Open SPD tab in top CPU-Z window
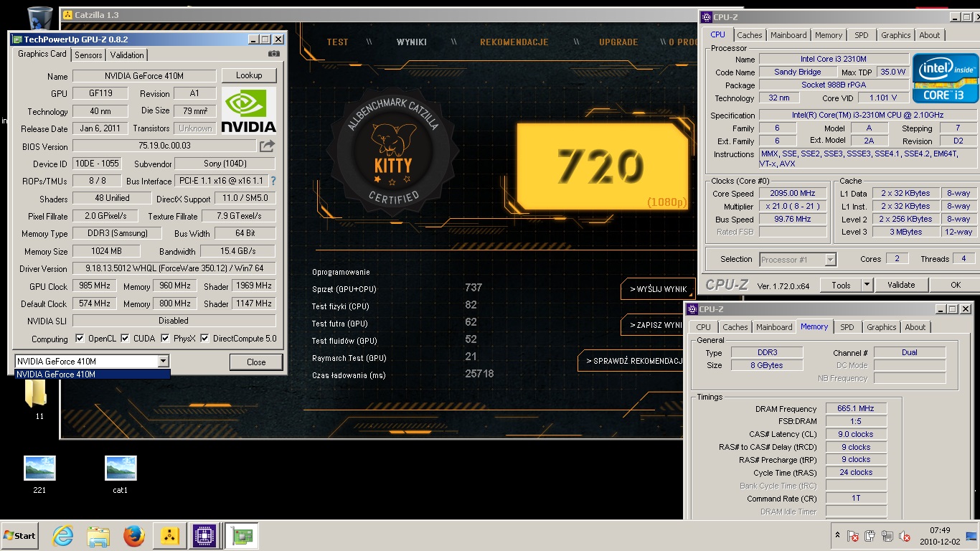980x551 pixels. [x=862, y=35]
